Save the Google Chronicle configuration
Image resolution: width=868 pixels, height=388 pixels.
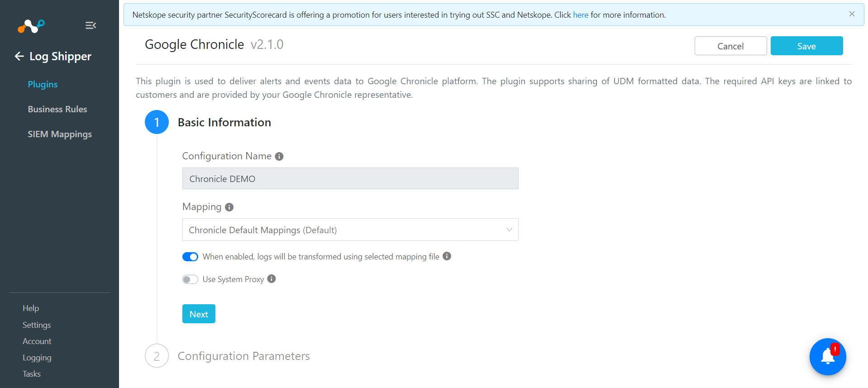point(806,46)
